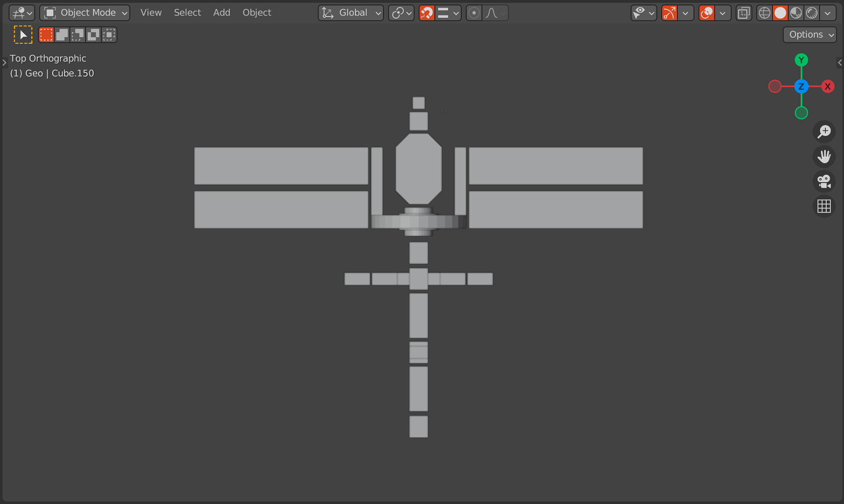Set selection mode to intersect
Screen dimensions: 844x504
(x=109, y=35)
